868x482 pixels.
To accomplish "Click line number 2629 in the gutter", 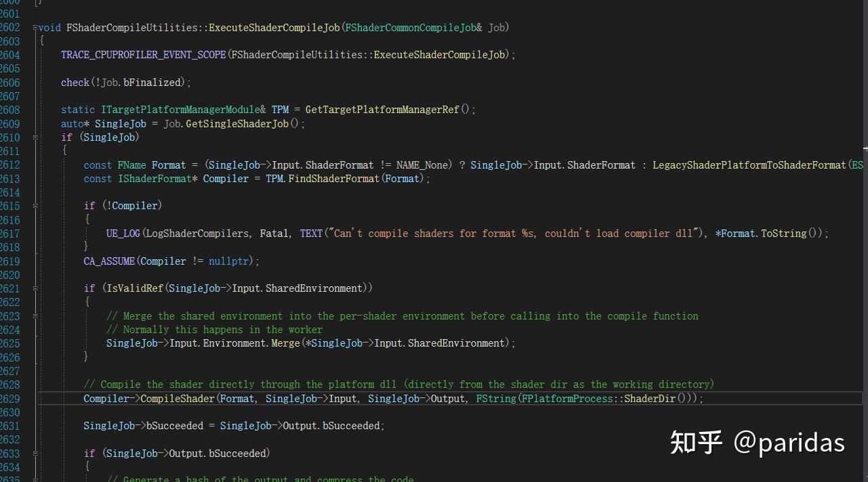I will click(10, 399).
